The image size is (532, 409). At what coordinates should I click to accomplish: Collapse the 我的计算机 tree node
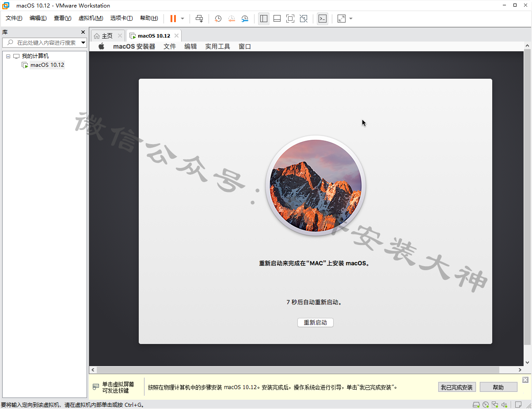pyautogui.click(x=8, y=56)
